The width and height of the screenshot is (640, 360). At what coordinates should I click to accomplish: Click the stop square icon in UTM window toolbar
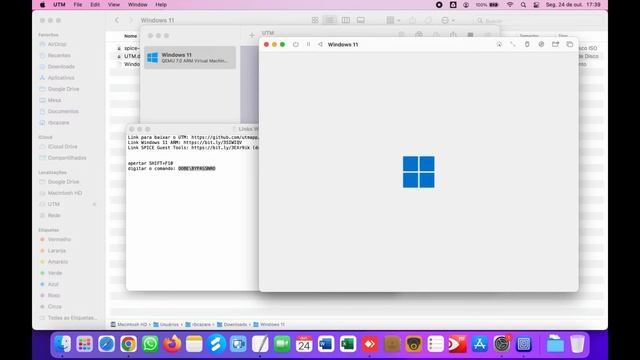470,35
